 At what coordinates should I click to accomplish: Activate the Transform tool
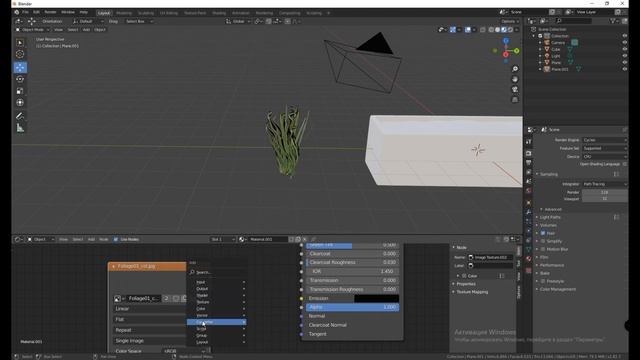tap(20, 103)
